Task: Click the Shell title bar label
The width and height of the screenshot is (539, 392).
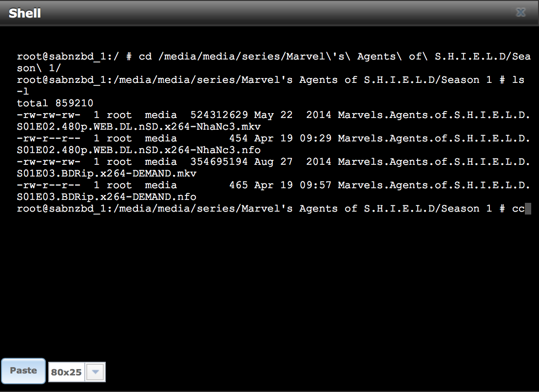Action: (x=25, y=13)
